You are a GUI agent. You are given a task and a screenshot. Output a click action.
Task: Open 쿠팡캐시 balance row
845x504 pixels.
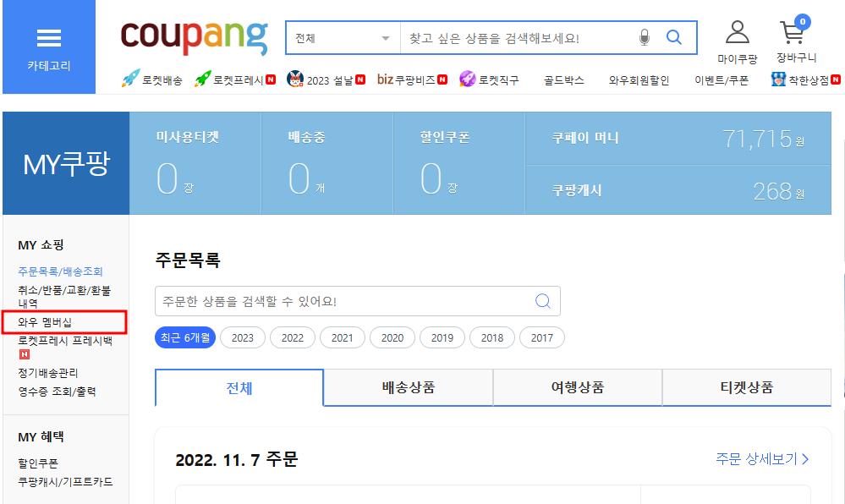pos(678,189)
